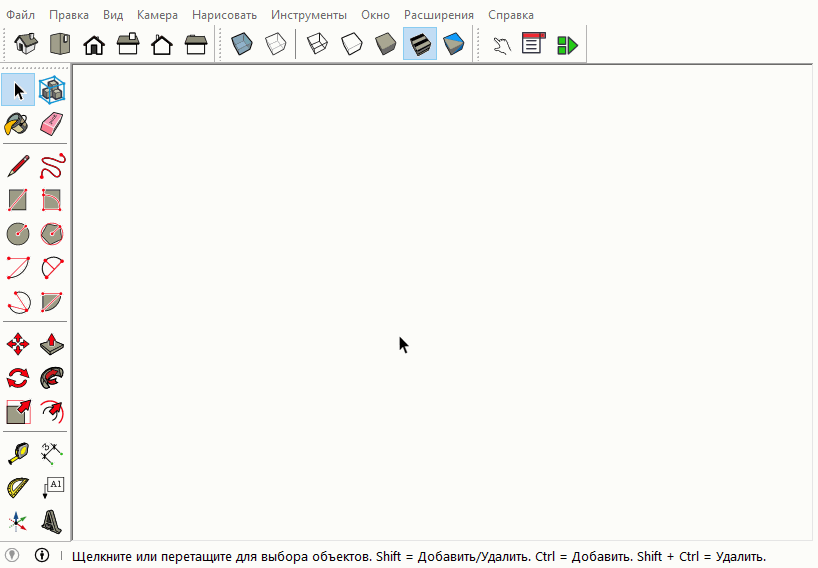
Task: Click the status hint text starting with Щелкните
Action: 419,557
